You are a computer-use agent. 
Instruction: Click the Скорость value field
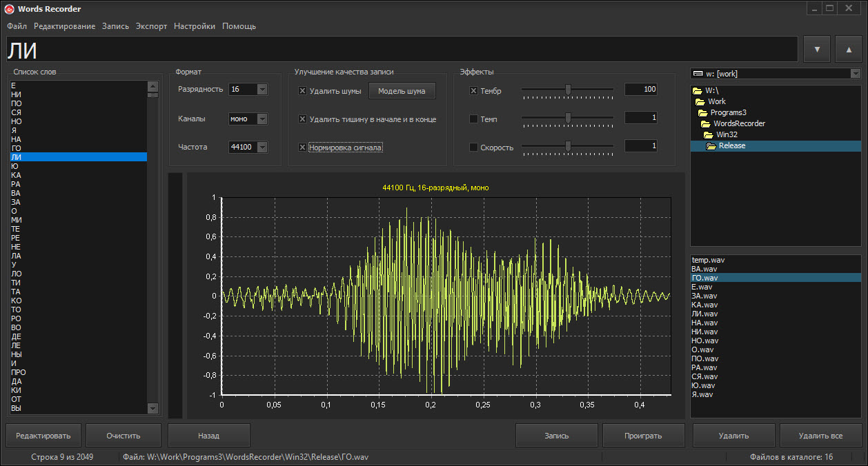tap(641, 146)
